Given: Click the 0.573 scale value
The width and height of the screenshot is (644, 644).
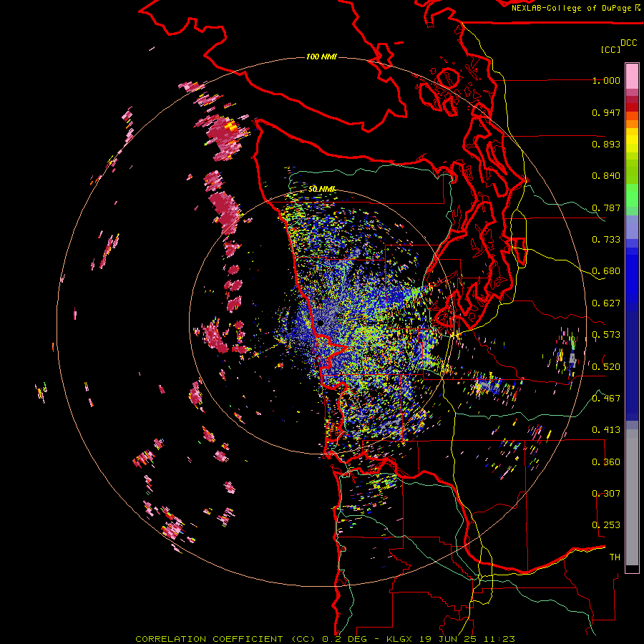Looking at the screenshot, I should pos(606,335).
